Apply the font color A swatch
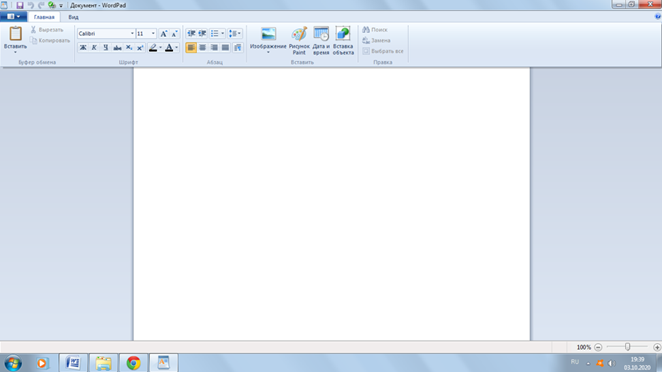This screenshot has width=662, height=372. click(x=169, y=48)
